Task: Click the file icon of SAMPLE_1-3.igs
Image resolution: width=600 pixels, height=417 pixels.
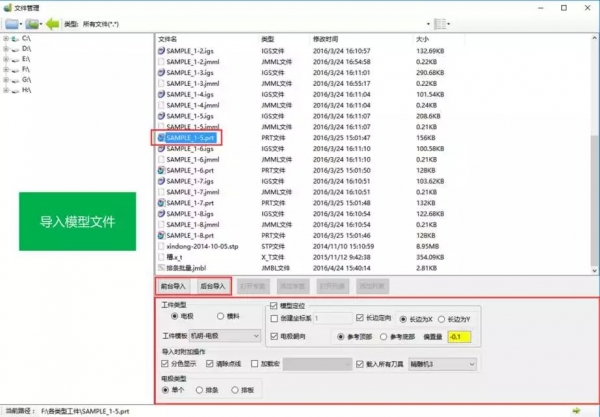Action: 161,72
